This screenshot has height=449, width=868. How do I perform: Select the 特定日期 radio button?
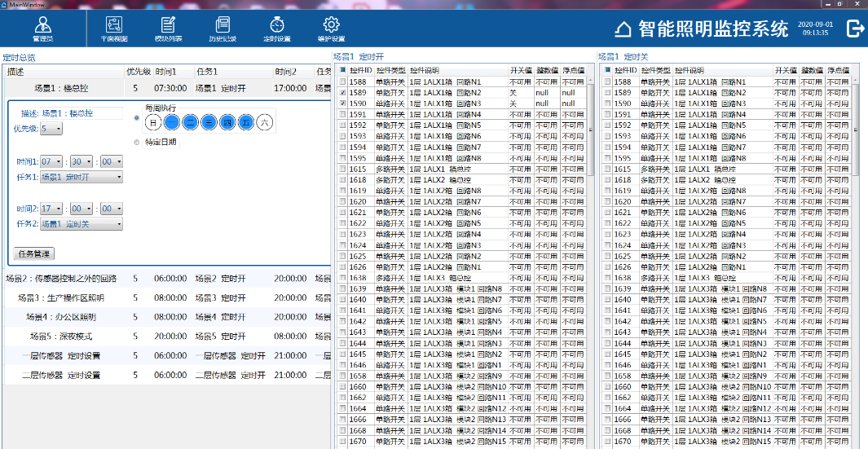137,143
